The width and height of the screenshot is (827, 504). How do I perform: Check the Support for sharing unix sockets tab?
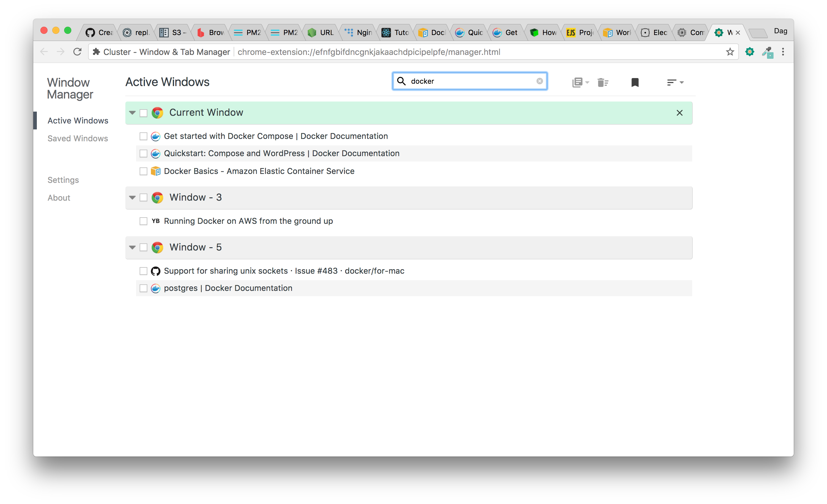point(143,271)
